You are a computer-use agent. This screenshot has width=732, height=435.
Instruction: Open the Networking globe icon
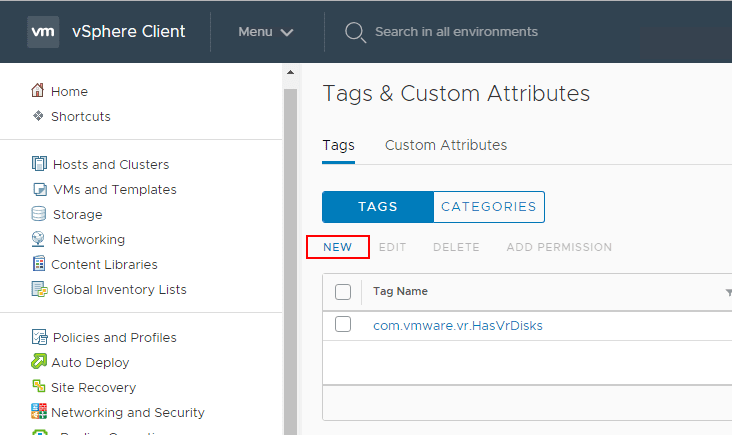[39, 239]
